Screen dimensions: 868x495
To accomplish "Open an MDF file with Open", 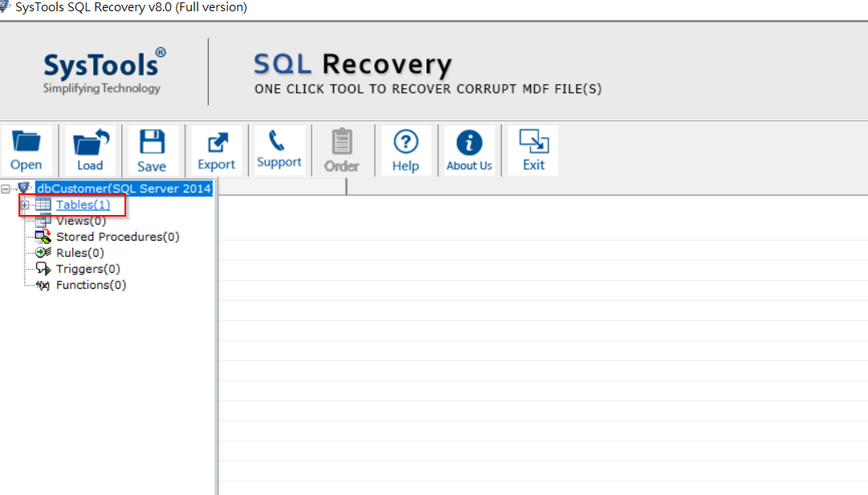I will click(26, 151).
